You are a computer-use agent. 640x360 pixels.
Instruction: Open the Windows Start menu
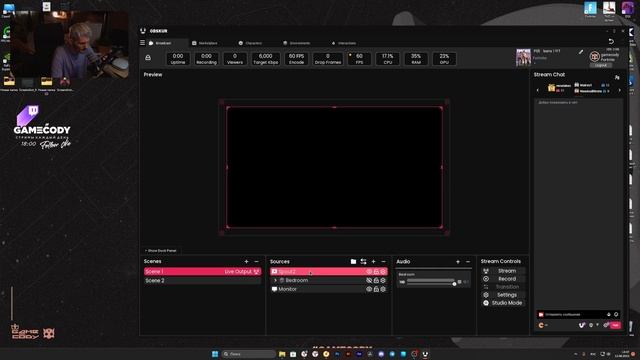tap(215, 354)
